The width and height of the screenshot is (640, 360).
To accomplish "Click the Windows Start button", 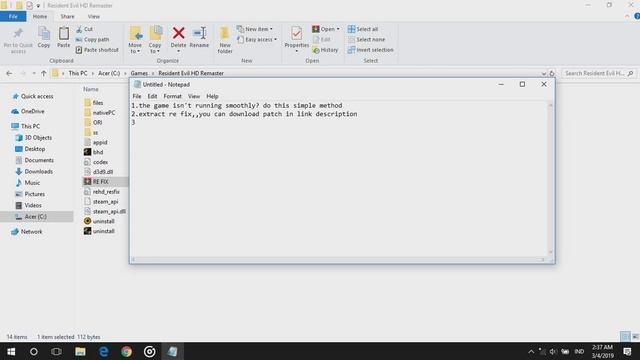I will point(11,351).
